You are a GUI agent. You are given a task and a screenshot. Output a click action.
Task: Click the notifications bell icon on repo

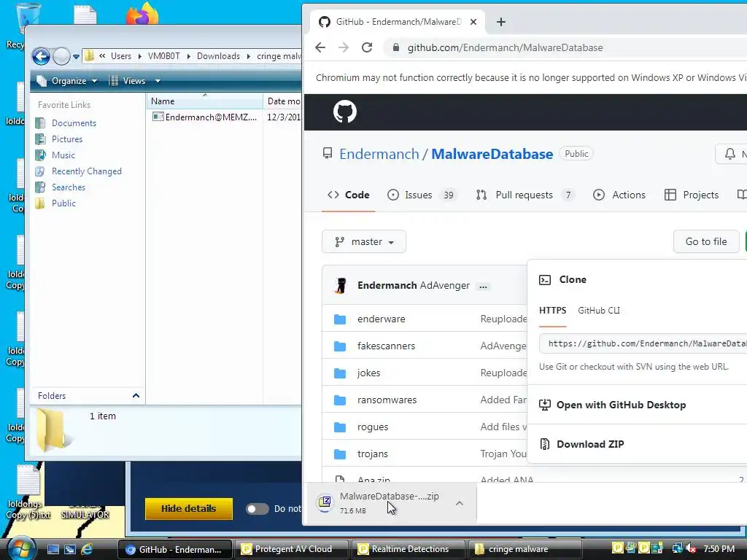coord(729,154)
